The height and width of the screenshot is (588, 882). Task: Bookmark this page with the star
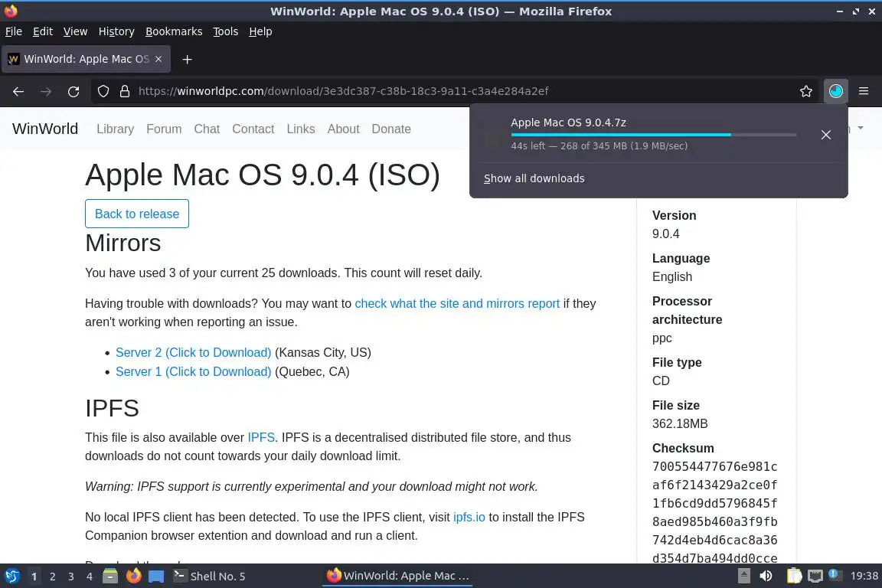coord(806,91)
